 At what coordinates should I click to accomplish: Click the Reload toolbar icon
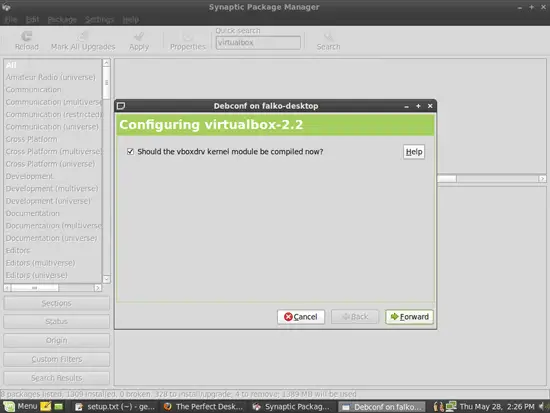26,36
